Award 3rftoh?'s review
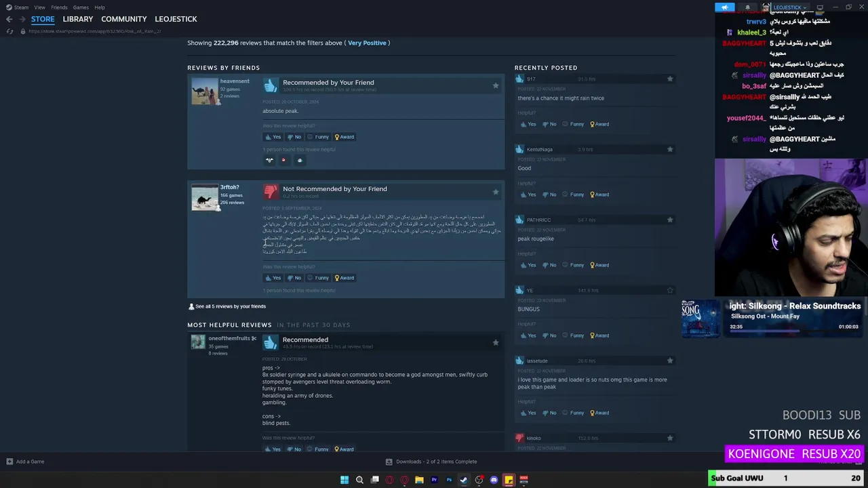 pyautogui.click(x=344, y=278)
